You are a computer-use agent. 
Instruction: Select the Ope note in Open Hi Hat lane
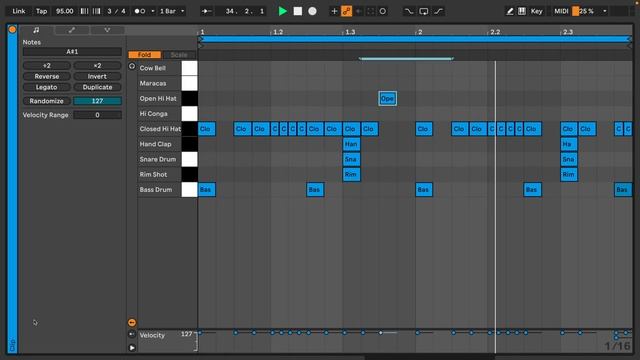(387, 98)
